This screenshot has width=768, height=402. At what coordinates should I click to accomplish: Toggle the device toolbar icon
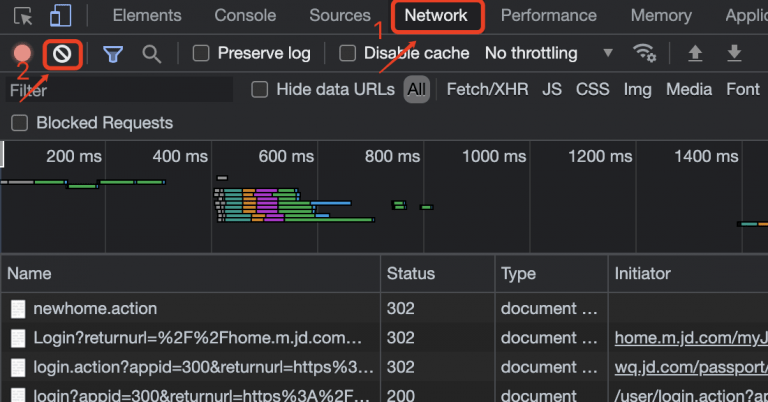pyautogui.click(x=59, y=16)
